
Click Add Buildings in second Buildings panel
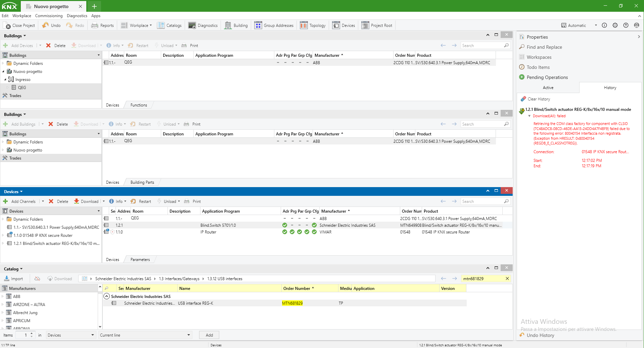pos(19,124)
